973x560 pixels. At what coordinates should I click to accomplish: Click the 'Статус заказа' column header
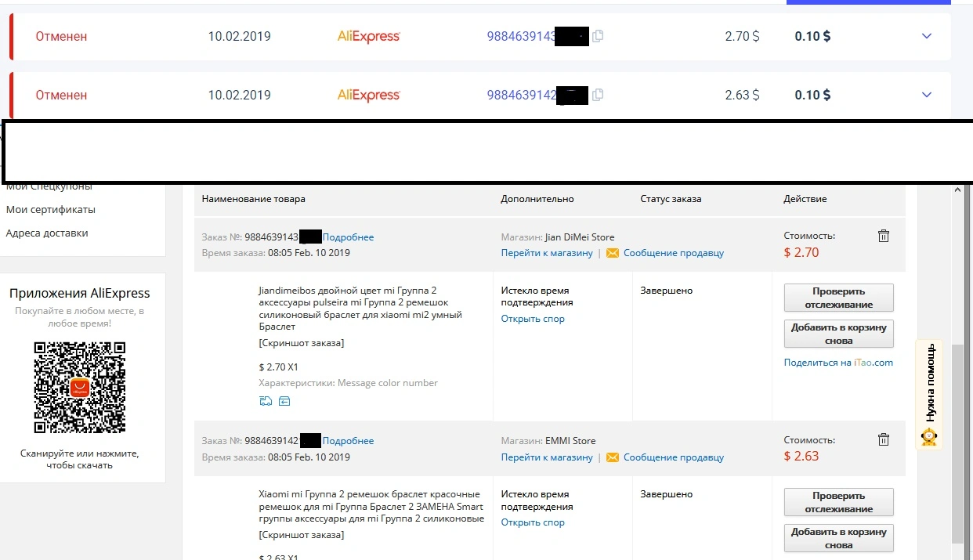pos(671,199)
